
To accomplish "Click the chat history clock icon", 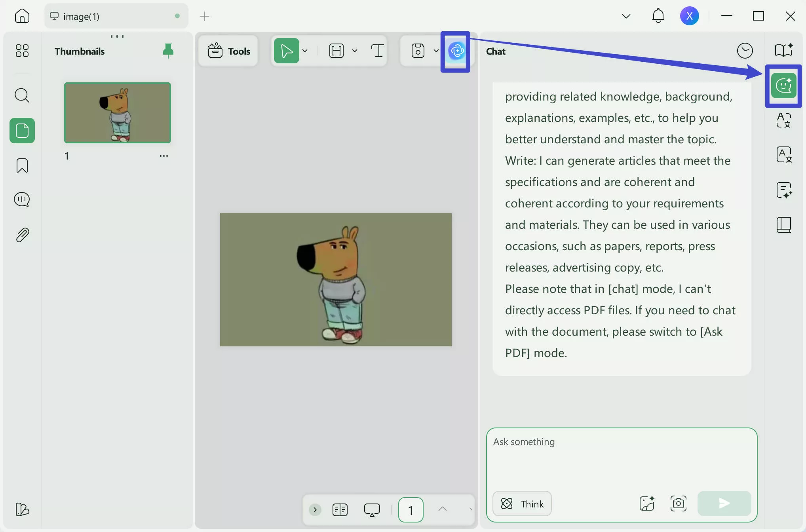I will [x=745, y=51].
